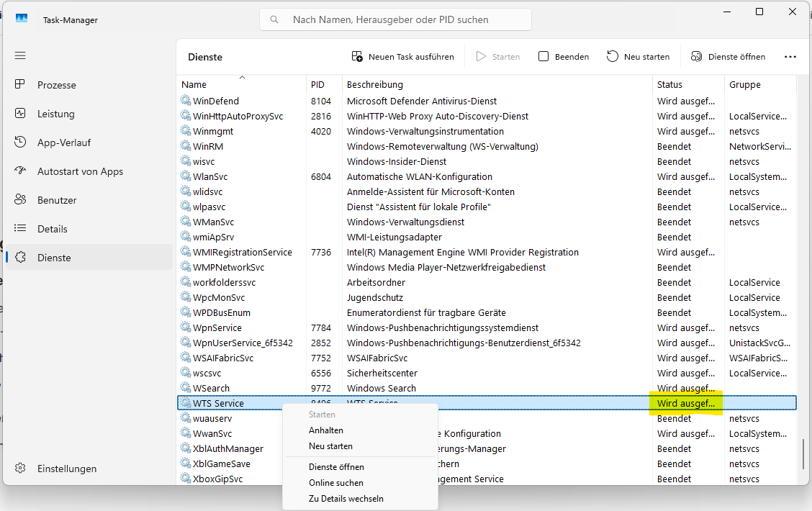Open the Benutzer users page
The width and height of the screenshot is (812, 511).
(x=57, y=200)
